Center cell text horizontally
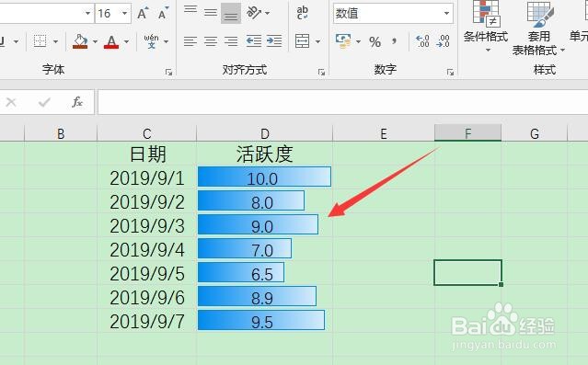The image size is (588, 365). 211,41
